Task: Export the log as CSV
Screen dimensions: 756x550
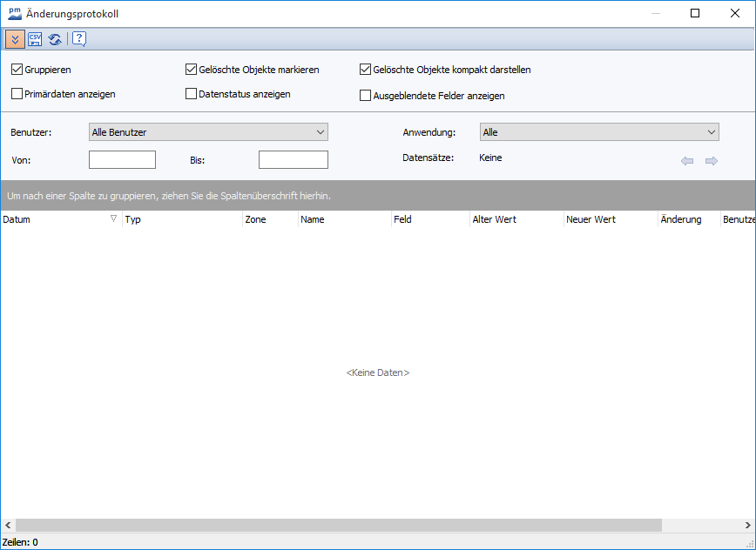Action: click(x=35, y=39)
